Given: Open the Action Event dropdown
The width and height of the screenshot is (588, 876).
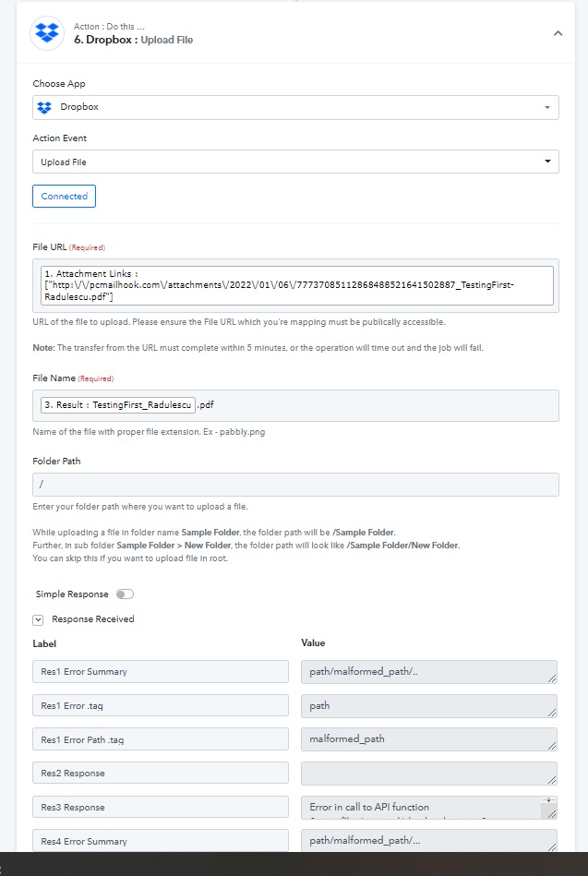Looking at the screenshot, I should point(295,162).
